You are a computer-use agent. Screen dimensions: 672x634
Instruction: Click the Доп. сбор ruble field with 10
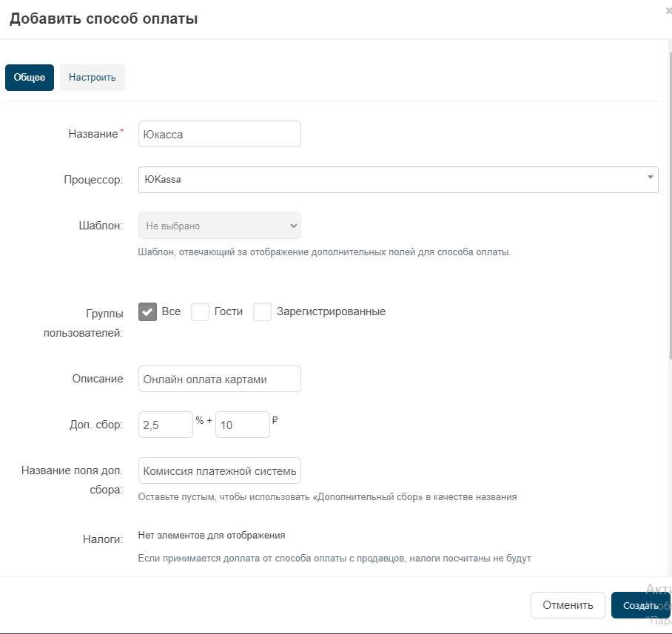pyautogui.click(x=243, y=425)
